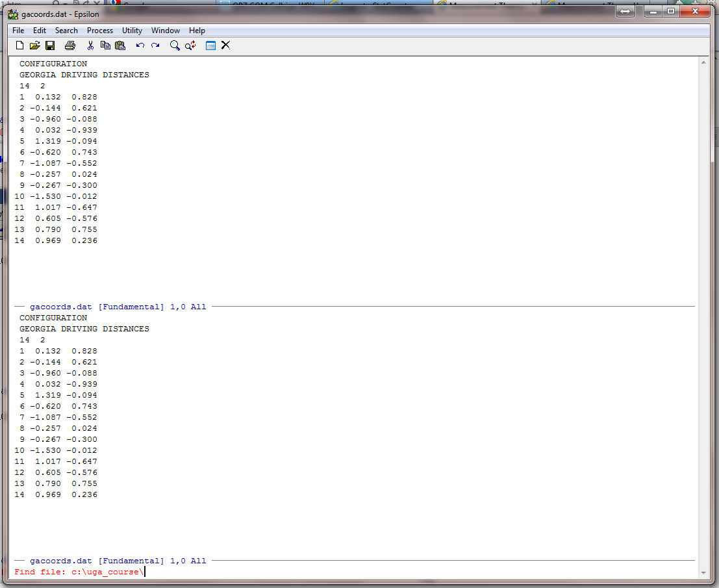Start a search with the magnifier icon
Screen dimensions: 719x588
175,45
